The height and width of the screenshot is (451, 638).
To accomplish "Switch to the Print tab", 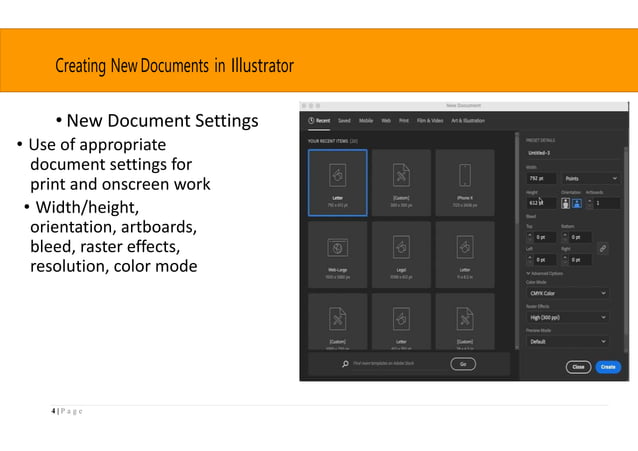I will tap(404, 121).
